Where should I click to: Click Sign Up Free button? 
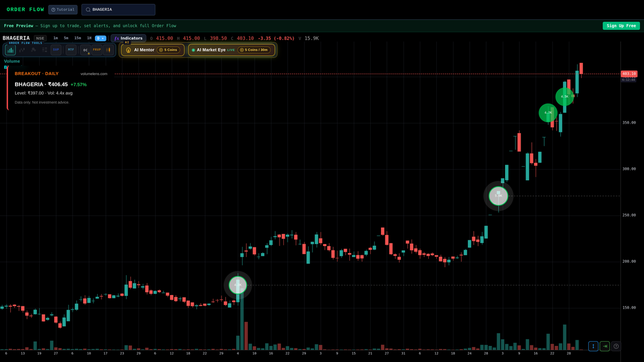[x=621, y=26]
